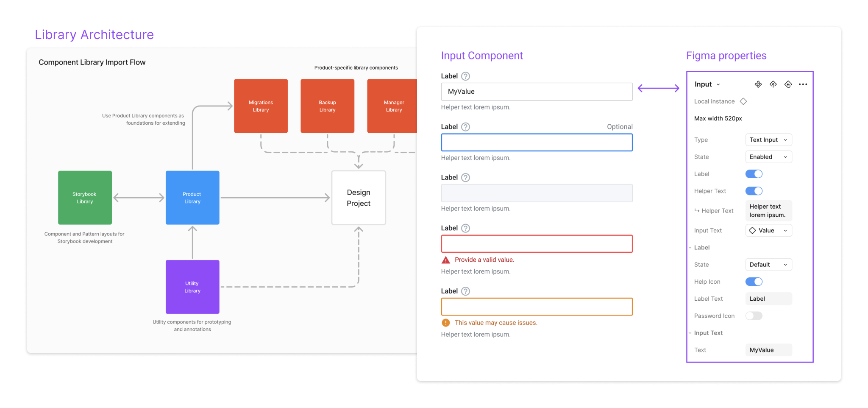Open the more options menu for Input
Viewport: 868px width, 408px height.
click(x=803, y=84)
